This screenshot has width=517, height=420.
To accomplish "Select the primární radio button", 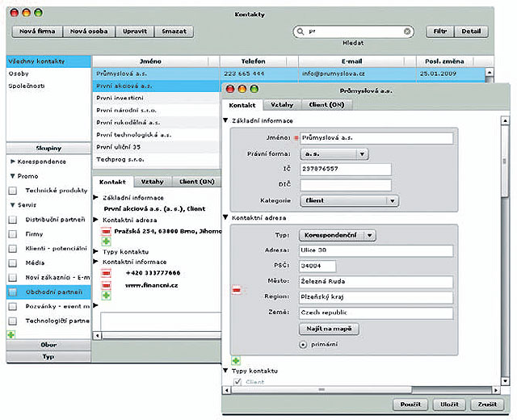I will tap(303, 345).
